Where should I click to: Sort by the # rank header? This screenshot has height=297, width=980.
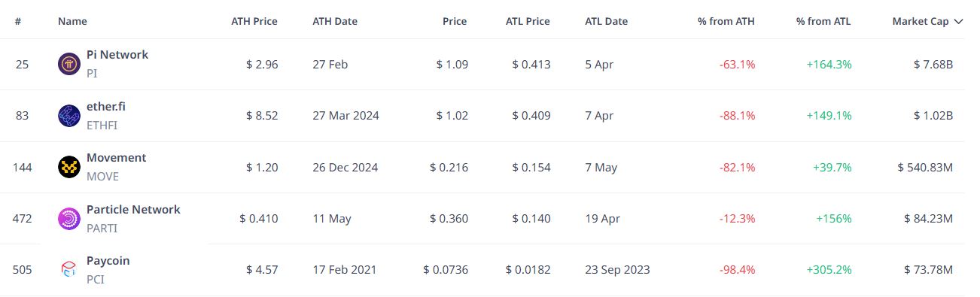pos(17,21)
